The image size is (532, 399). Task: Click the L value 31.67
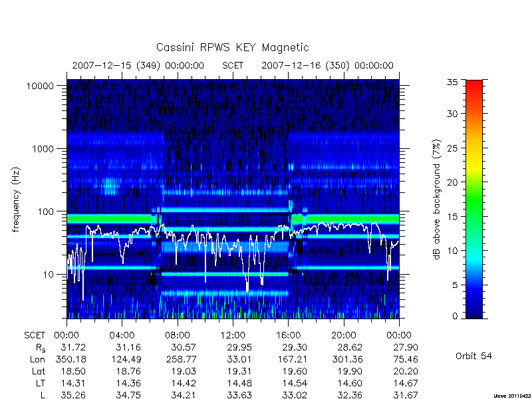[x=406, y=395]
